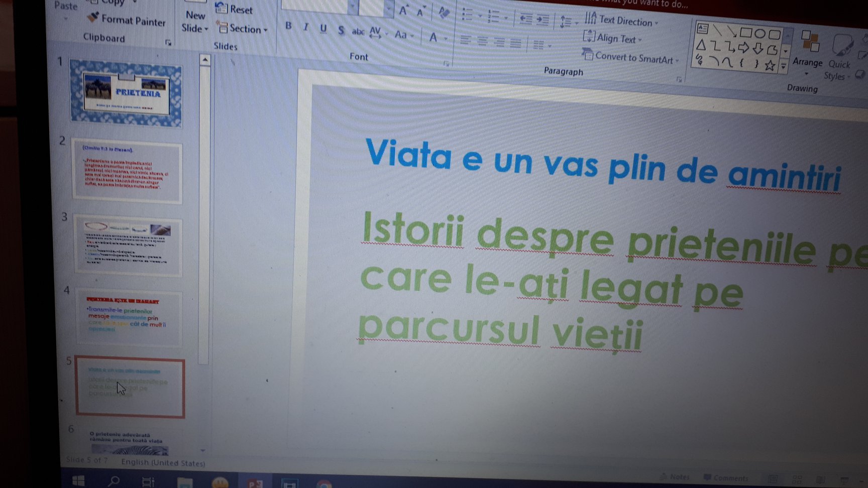This screenshot has width=868, height=488.
Task: Click the Font Color A button
Action: tap(433, 37)
